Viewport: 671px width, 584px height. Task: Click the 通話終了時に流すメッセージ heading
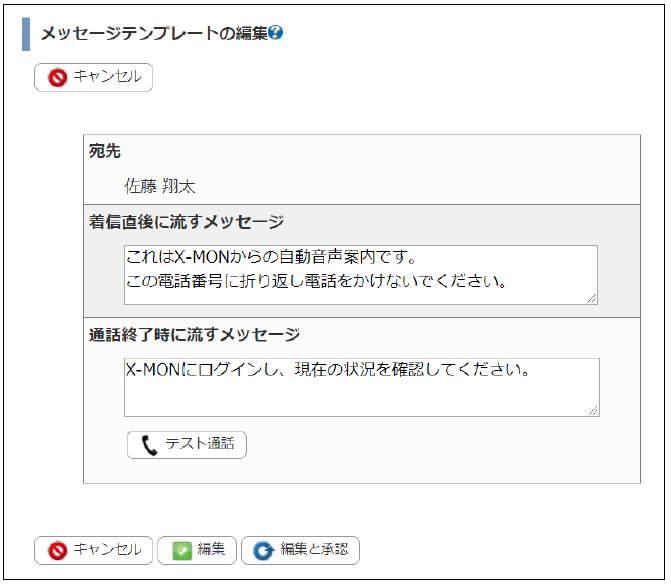coord(194,334)
